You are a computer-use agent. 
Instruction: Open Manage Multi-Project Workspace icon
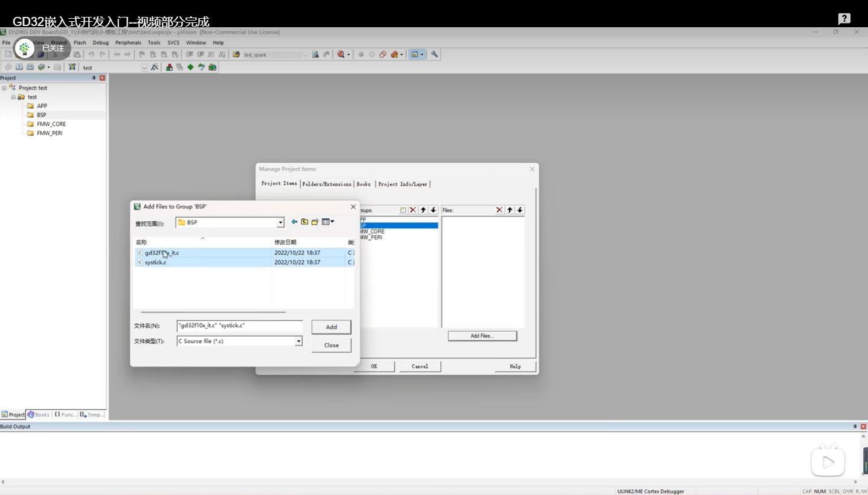(179, 67)
